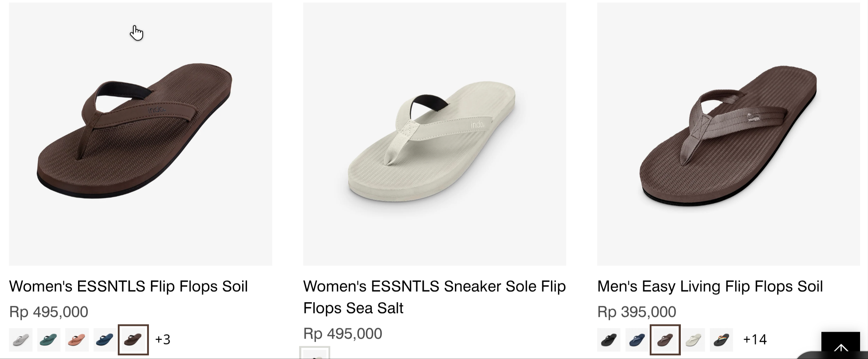Viewport: 868px width, 359px height.
Task: Choose the navy blue variant of Men's Easy Living Flip Flops
Action: (637, 340)
